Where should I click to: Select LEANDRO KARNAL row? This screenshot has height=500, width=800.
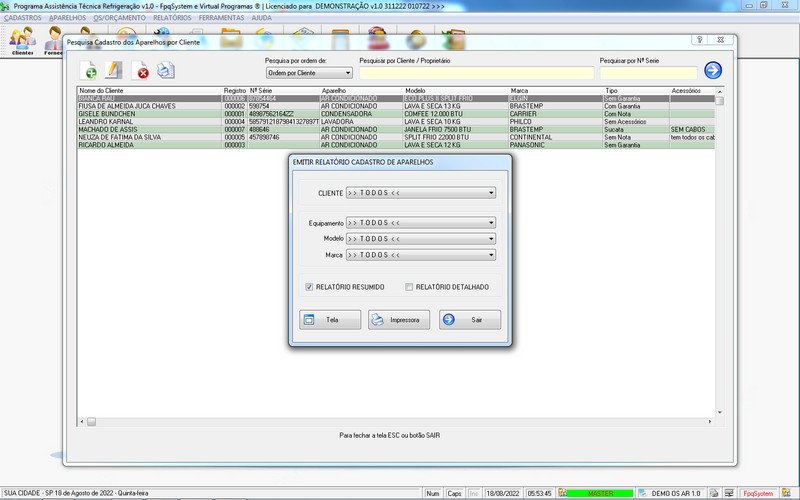coord(396,122)
